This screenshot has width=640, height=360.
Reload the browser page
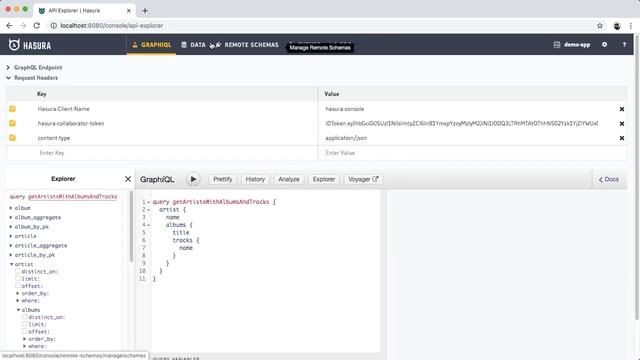[37, 25]
